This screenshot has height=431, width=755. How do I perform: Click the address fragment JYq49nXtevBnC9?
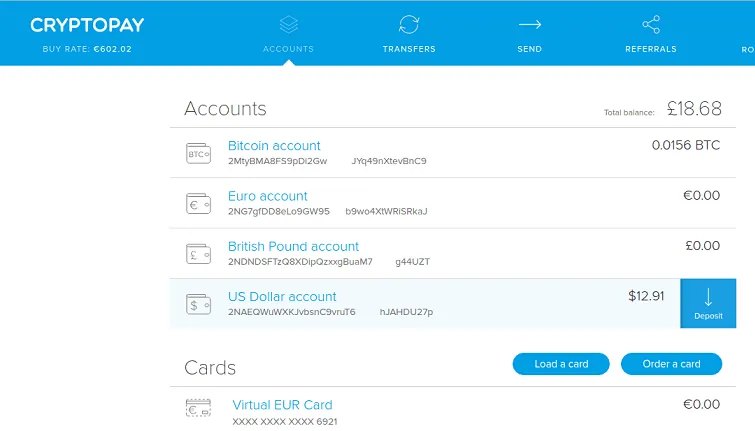click(389, 161)
